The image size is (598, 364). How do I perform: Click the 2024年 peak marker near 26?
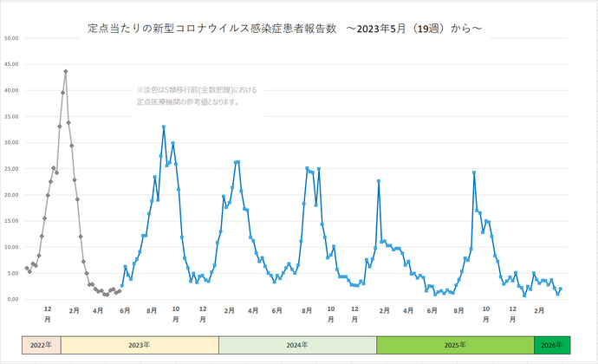click(238, 162)
